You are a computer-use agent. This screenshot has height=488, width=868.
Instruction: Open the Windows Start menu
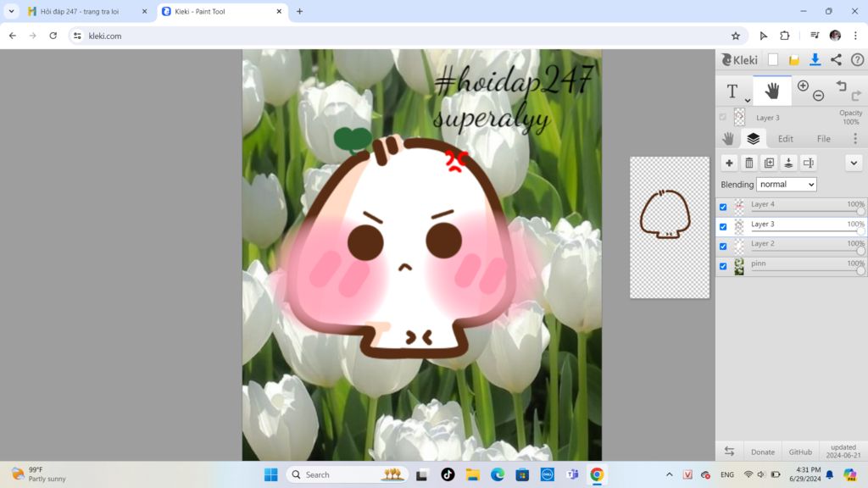tap(270, 474)
